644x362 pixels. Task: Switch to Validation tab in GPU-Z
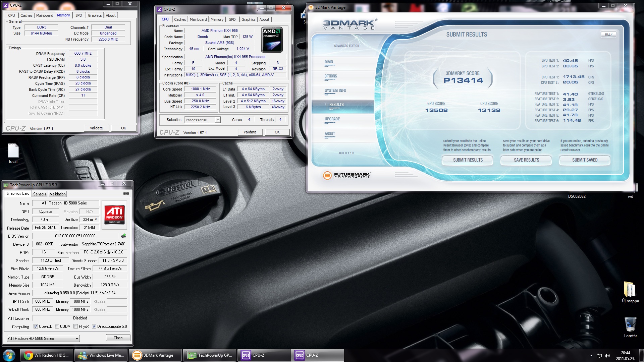pyautogui.click(x=58, y=194)
